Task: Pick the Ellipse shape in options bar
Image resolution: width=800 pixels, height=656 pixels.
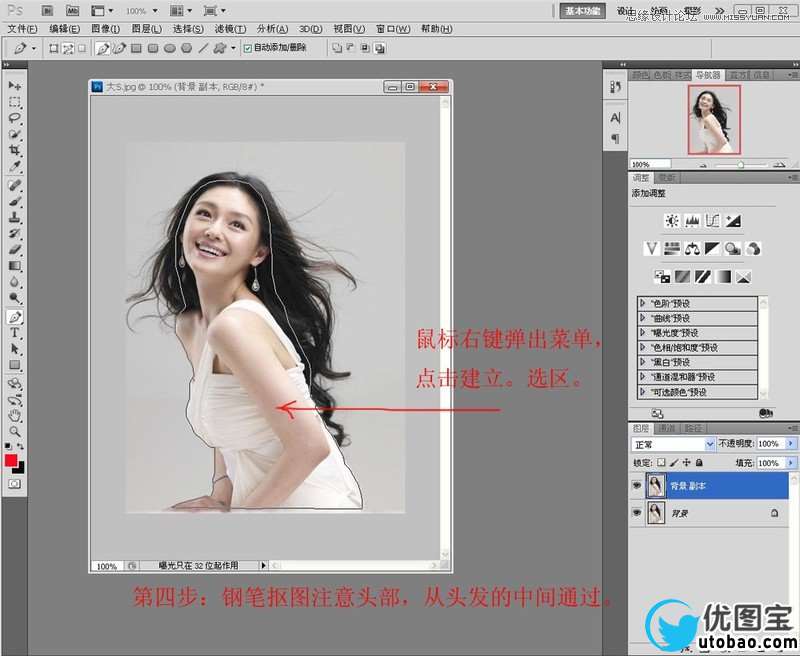Action: (170, 48)
